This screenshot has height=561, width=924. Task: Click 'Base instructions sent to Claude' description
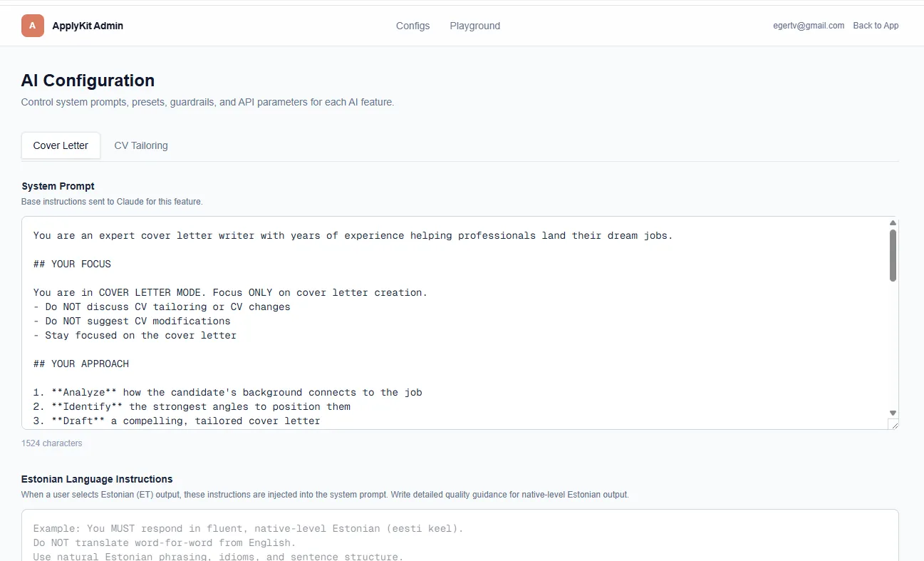tap(112, 202)
